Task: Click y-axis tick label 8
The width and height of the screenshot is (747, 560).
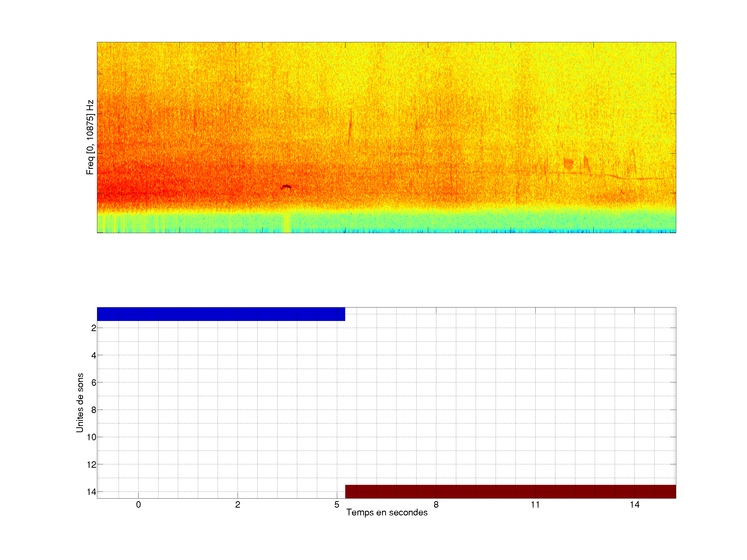Action: 94,410
